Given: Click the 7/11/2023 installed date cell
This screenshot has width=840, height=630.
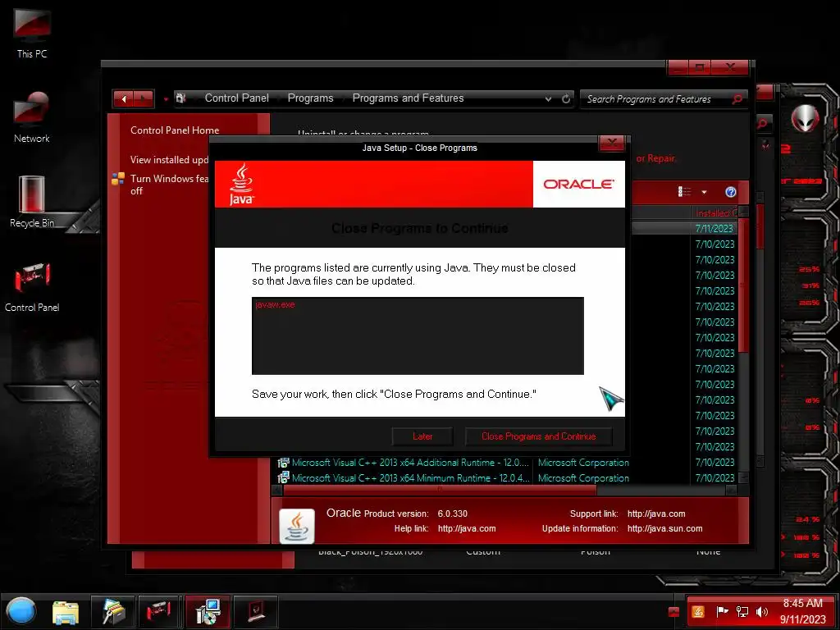Looking at the screenshot, I should (714, 229).
